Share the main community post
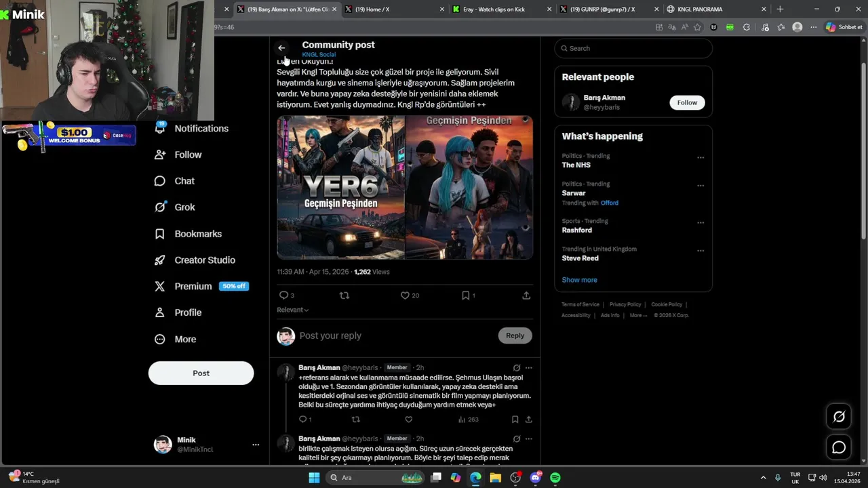868x488 pixels. 526,296
